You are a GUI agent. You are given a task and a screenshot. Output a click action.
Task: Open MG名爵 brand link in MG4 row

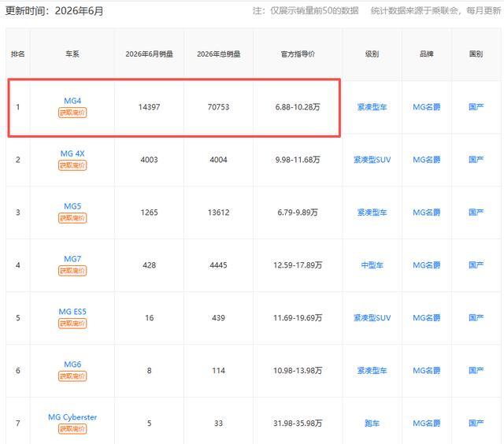[427, 107]
